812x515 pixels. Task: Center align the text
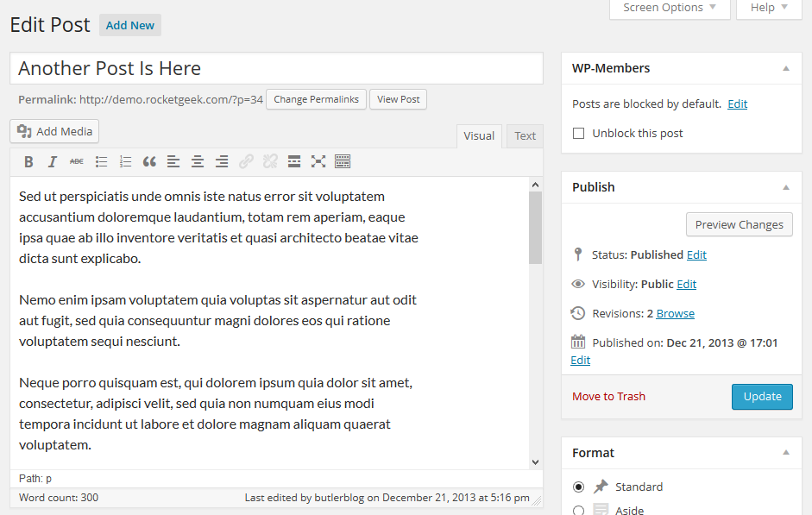pos(198,161)
